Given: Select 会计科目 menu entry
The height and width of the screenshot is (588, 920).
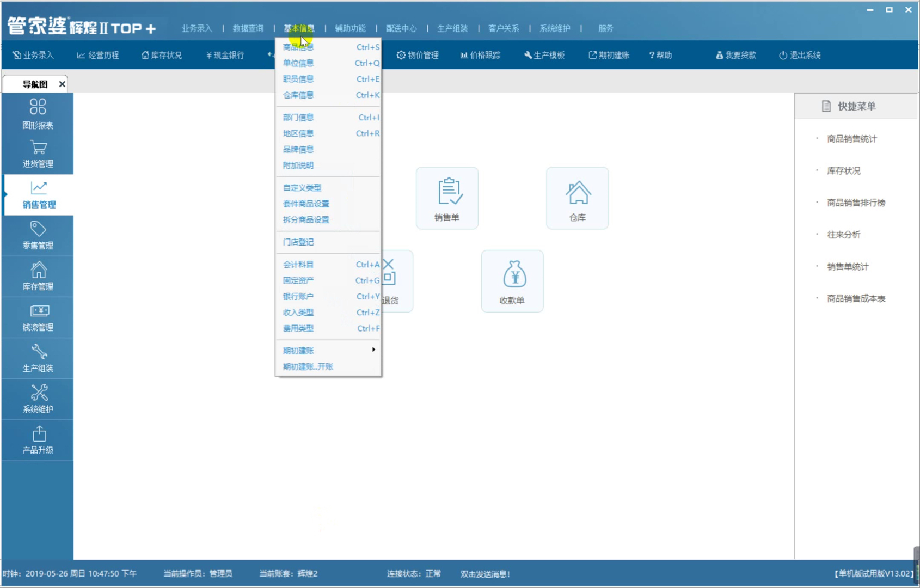Looking at the screenshot, I should coord(298,265).
